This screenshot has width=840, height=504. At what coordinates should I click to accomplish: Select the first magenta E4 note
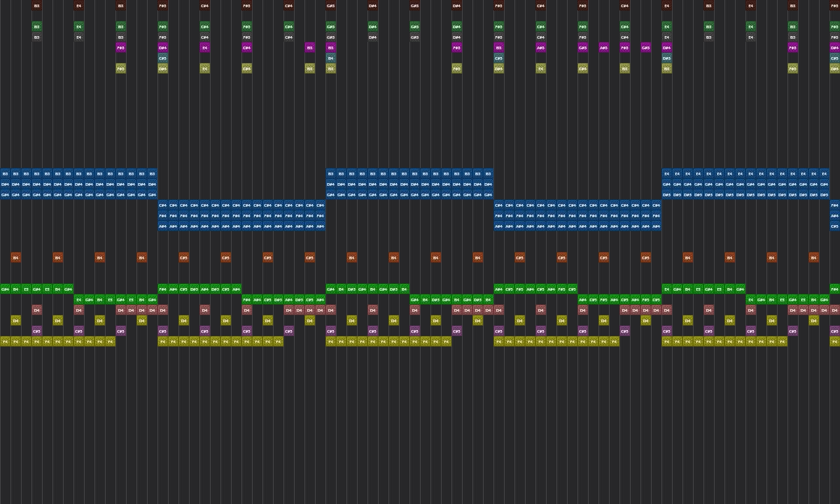point(205,47)
